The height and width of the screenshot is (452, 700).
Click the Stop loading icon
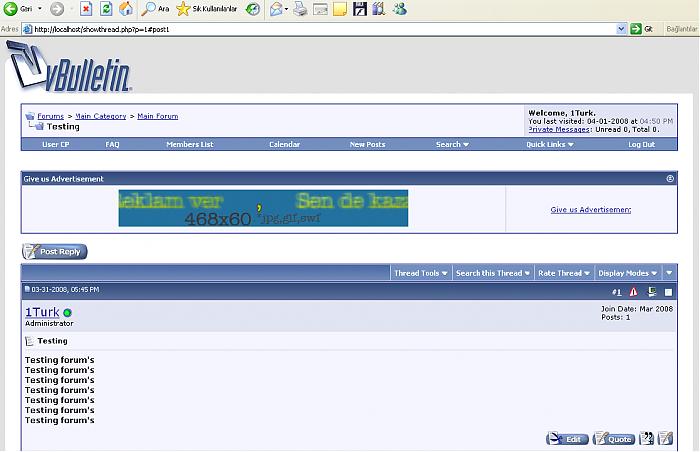click(x=86, y=9)
